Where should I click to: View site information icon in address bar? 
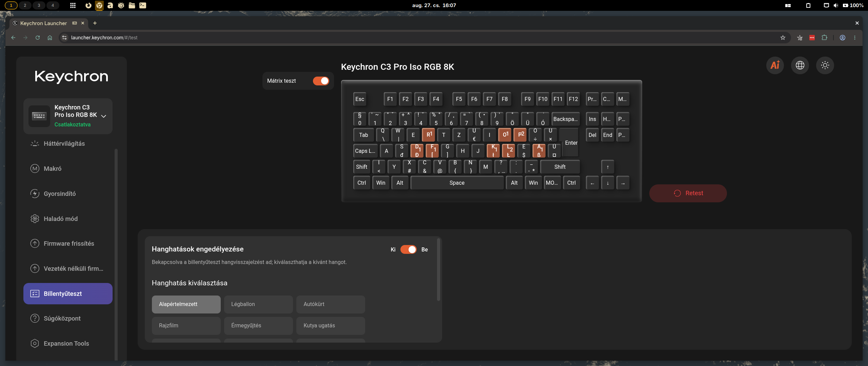[64, 38]
